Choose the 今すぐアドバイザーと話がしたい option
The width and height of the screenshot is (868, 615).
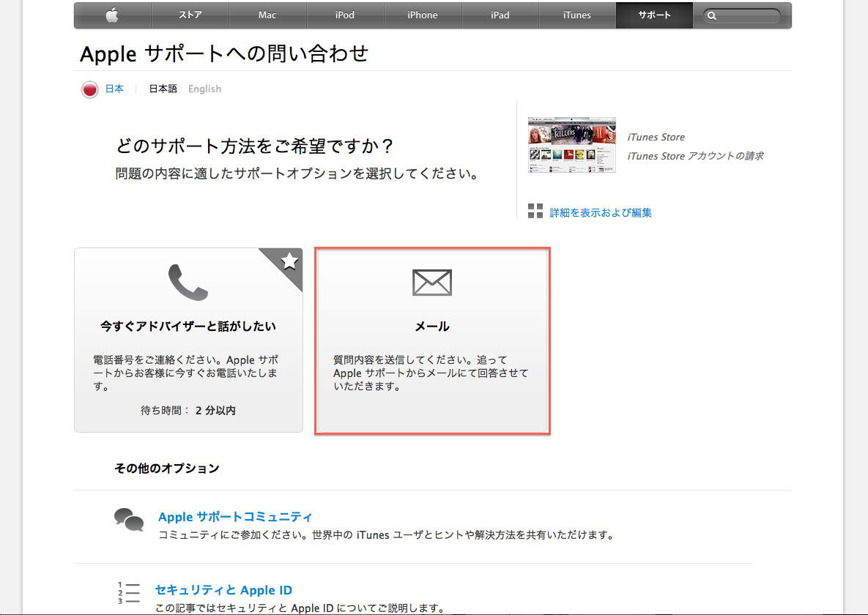[188, 340]
